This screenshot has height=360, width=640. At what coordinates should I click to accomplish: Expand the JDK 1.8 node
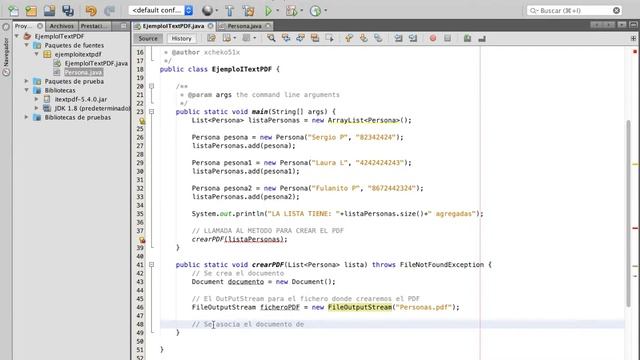tap(37, 108)
